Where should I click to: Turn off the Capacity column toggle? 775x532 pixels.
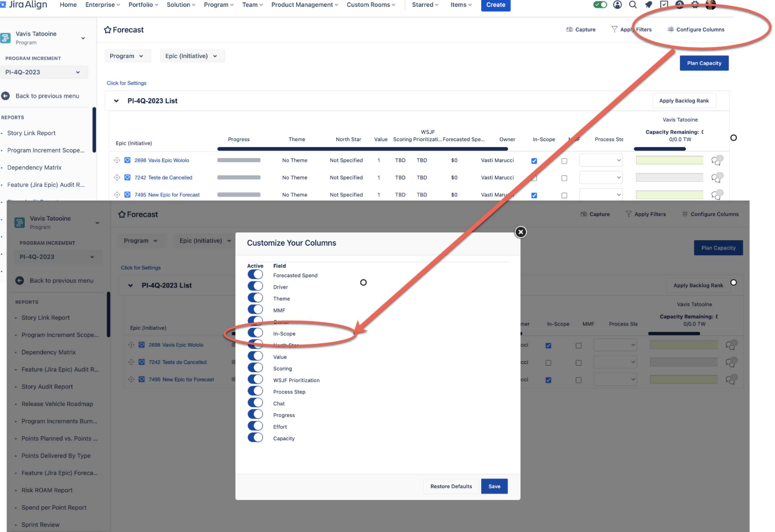[255, 438]
